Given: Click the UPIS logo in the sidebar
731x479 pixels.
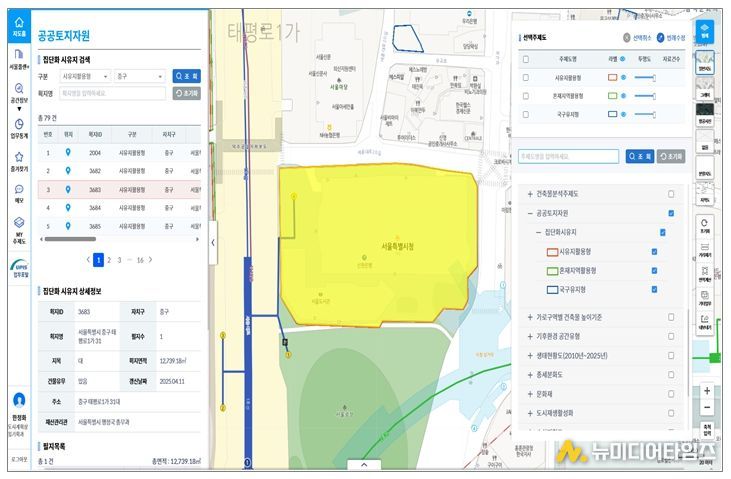Looking at the screenshot, I should [18, 267].
